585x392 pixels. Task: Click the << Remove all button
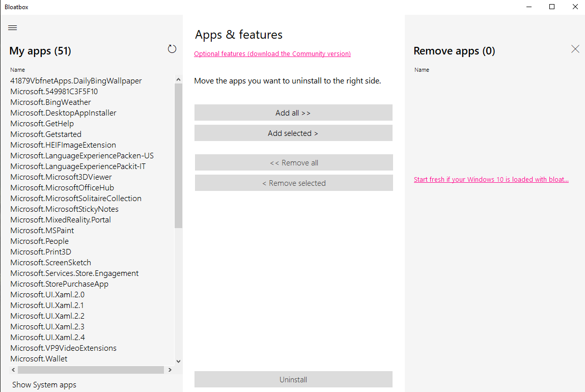coord(294,162)
